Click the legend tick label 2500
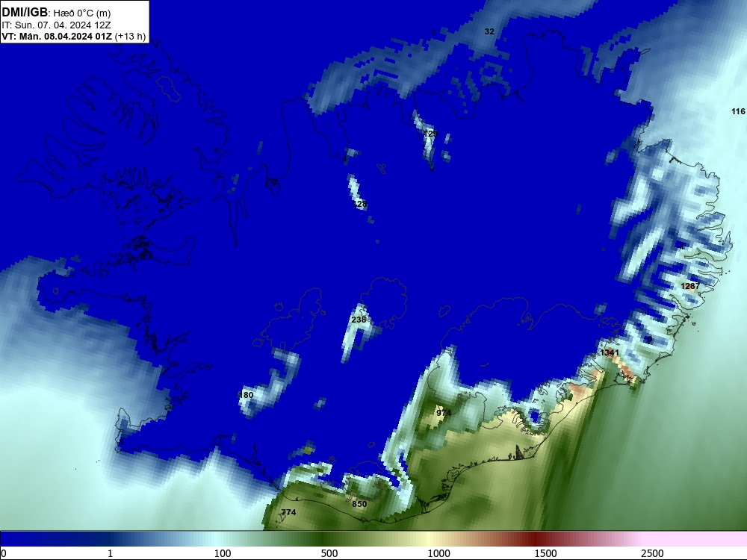Viewport: 747px width, 560px height. [x=652, y=553]
